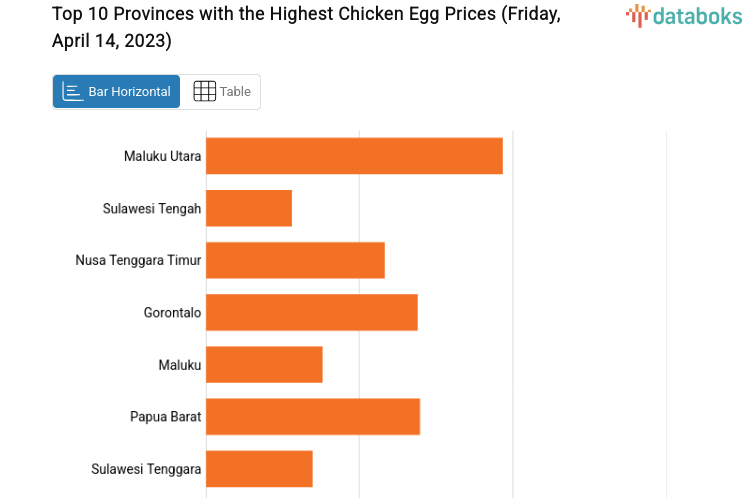This screenshot has width=753, height=498.
Task: Click the Maluku axis label
Action: [x=180, y=364]
